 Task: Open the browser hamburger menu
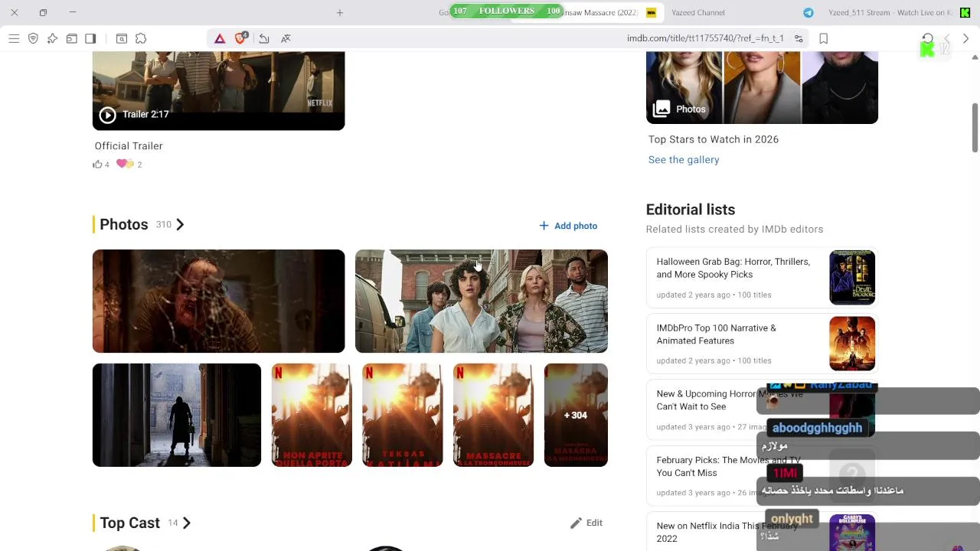(14, 38)
